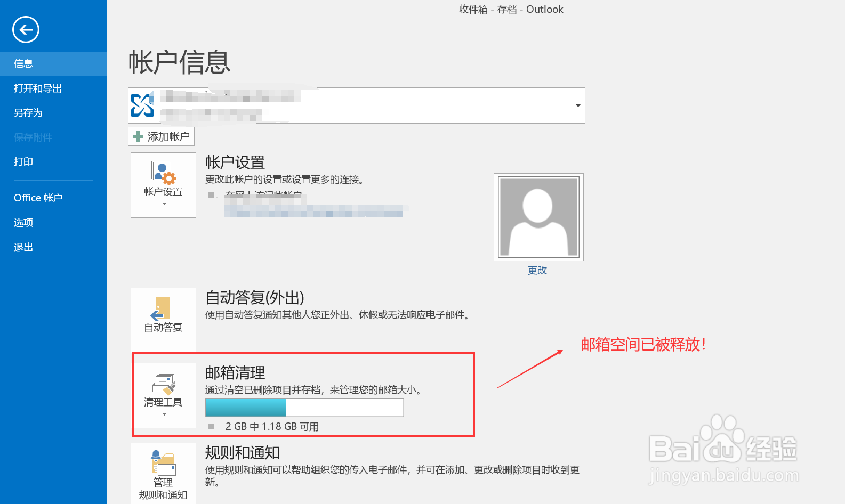845x504 pixels.
Task: Open the 自动答复 button
Action: click(163, 320)
